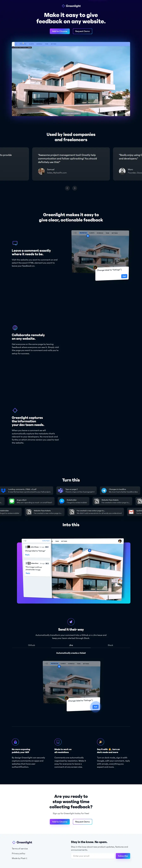Click the Dropbox icon on Landing-comments card
This screenshot has width=142, height=868.
[x=3, y=491]
